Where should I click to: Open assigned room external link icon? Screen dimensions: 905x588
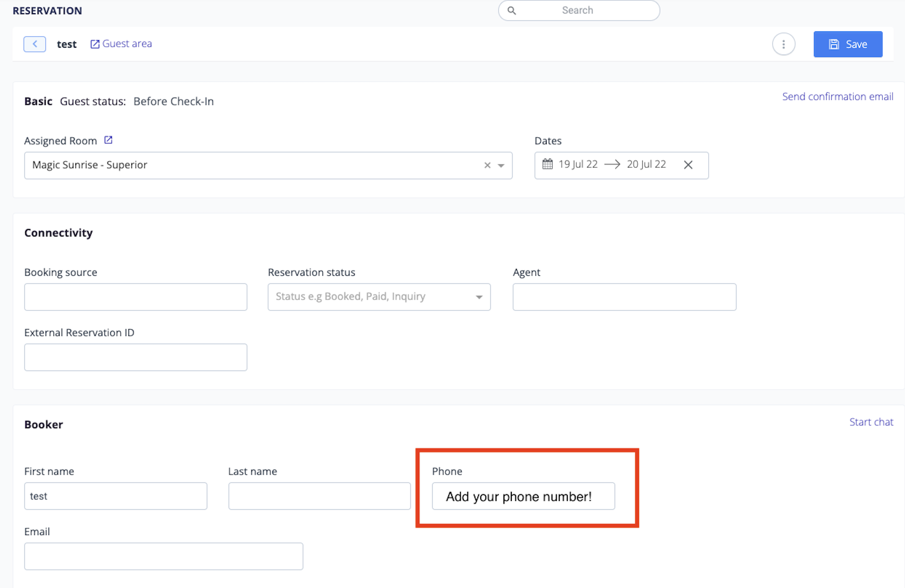108,140
